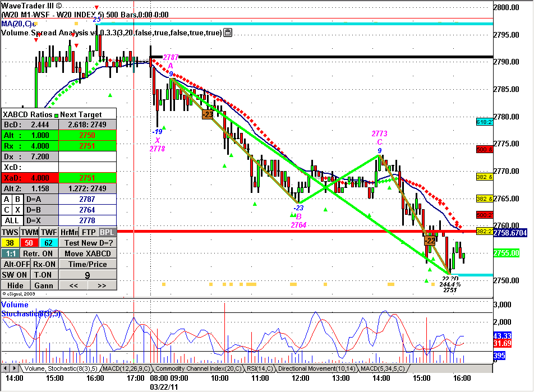Toggle the BPL mode button

pos(107,232)
